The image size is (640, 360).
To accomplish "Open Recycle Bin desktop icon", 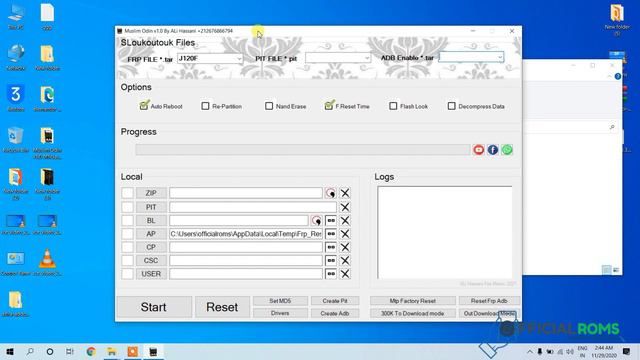I will click(x=16, y=139).
